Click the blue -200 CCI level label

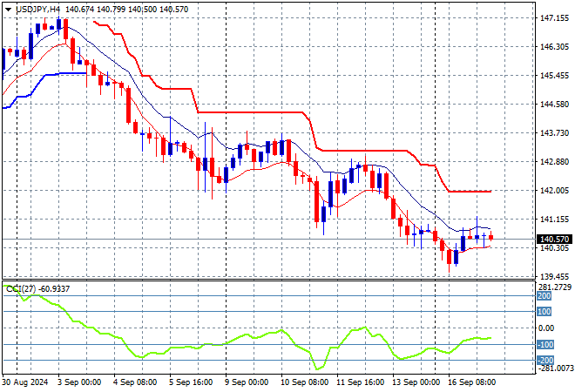pos(545,360)
